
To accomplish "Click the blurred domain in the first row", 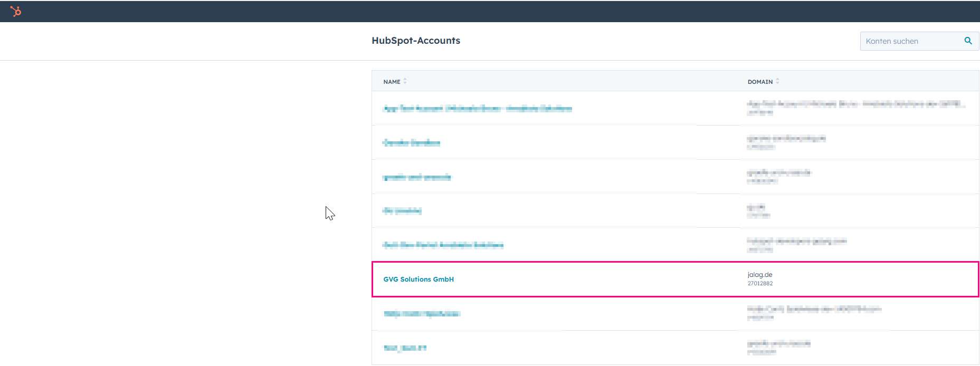I will click(855, 104).
